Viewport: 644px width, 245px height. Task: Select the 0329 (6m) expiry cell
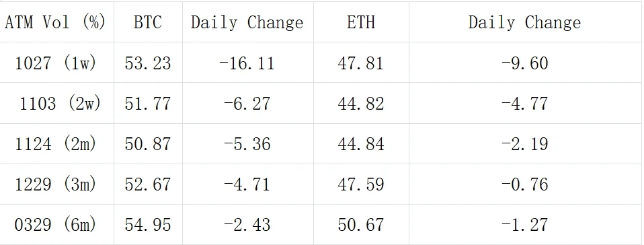(x=55, y=224)
